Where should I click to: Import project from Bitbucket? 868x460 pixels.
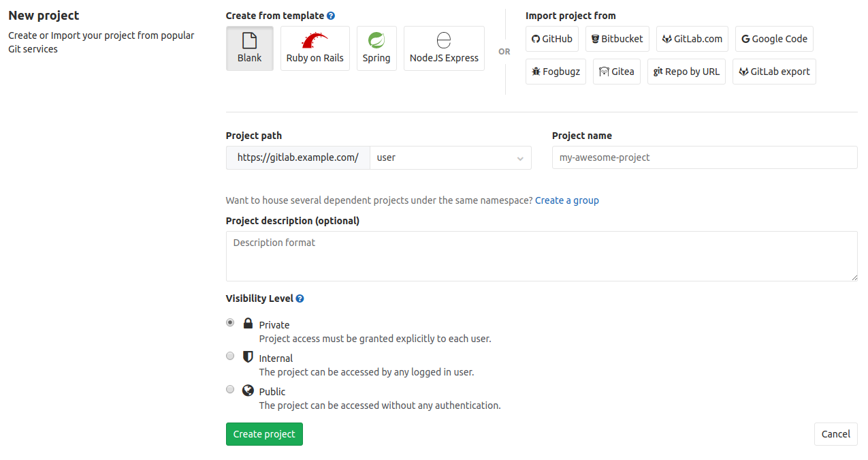point(617,39)
